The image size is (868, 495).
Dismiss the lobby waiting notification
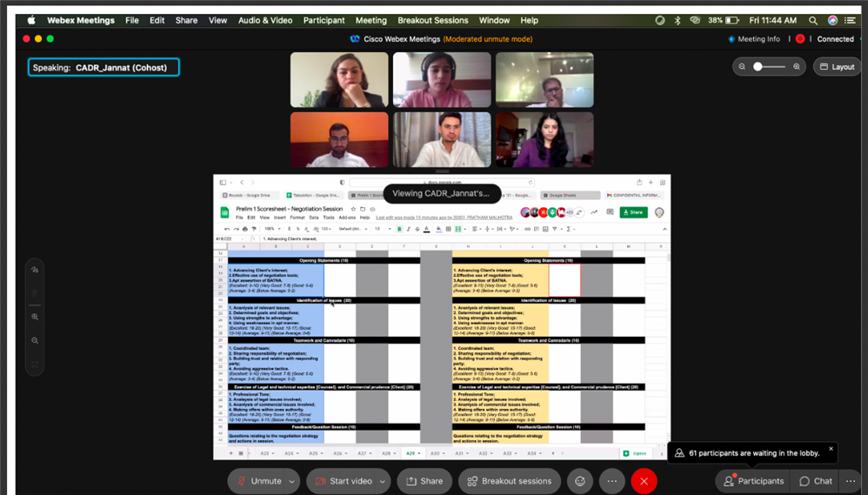[x=831, y=449]
